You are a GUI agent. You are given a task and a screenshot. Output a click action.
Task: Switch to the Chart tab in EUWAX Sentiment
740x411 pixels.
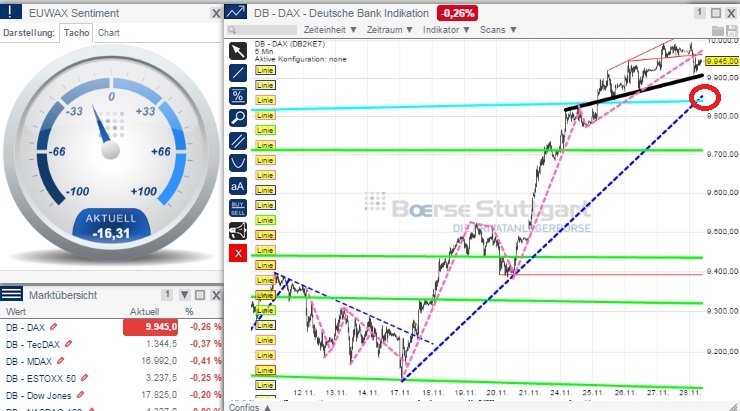click(x=109, y=33)
